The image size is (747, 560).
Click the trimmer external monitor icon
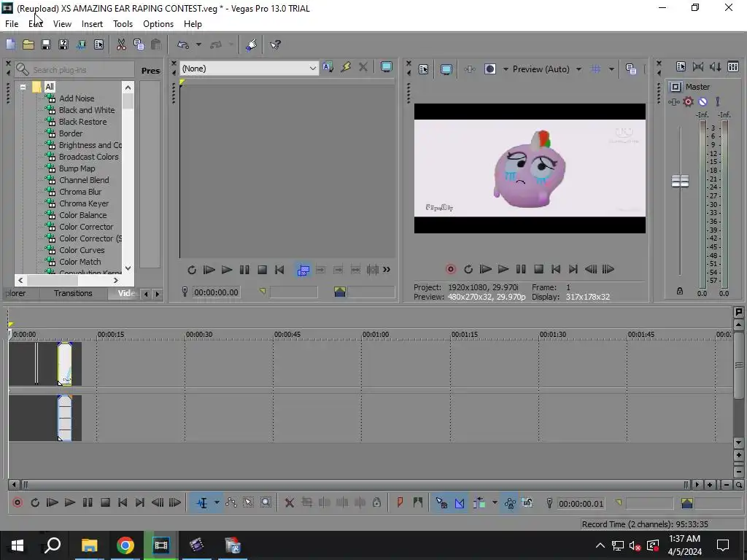click(x=387, y=67)
